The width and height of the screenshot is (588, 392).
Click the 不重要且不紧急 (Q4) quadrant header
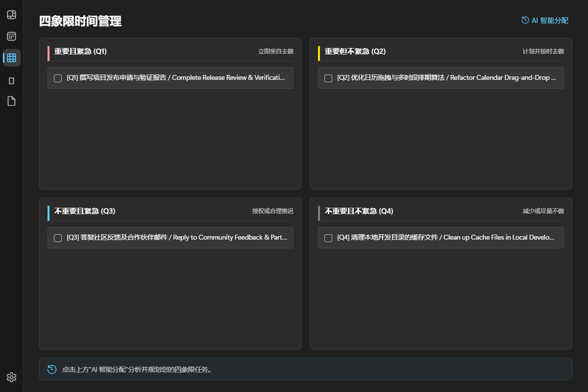359,211
